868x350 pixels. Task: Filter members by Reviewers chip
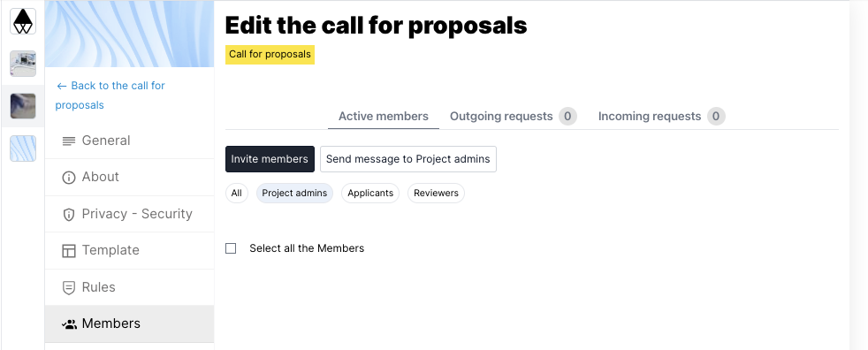click(437, 194)
